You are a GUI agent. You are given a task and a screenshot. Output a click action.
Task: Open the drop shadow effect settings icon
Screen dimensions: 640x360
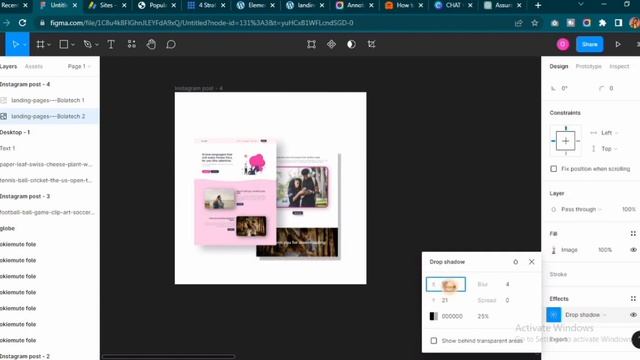tap(553, 315)
